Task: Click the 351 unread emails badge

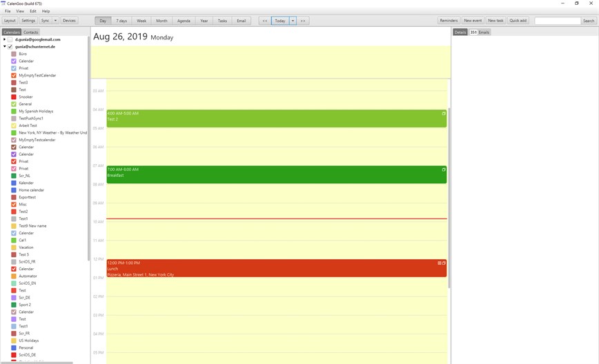Action: 473,32
